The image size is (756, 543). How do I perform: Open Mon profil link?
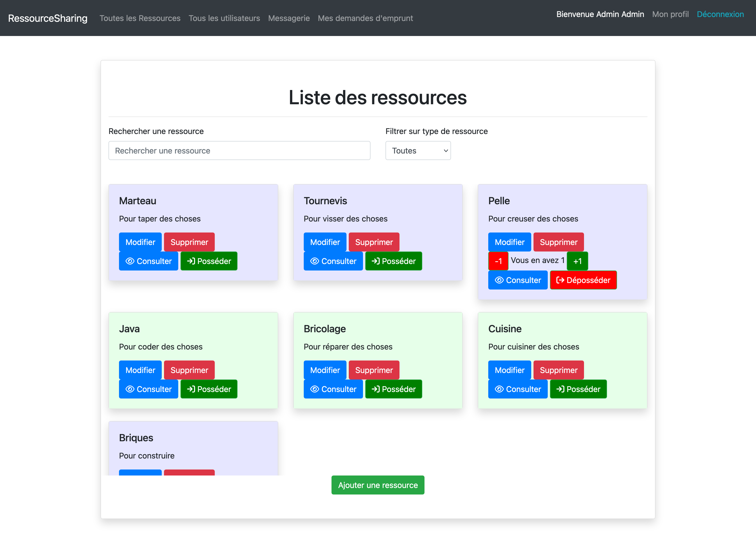point(670,14)
